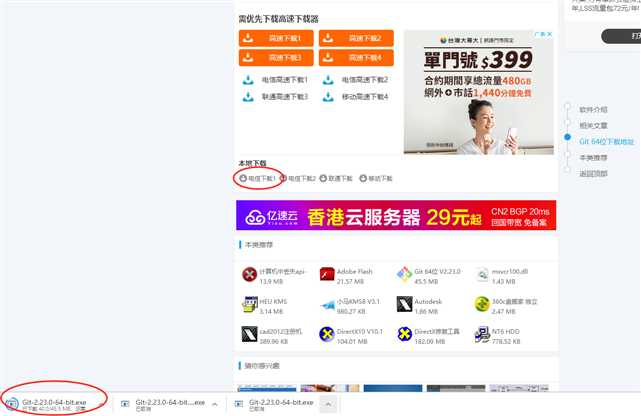Click the green 360 icon, 2.47 MB
Screen dimensions: 641x416
click(482, 304)
